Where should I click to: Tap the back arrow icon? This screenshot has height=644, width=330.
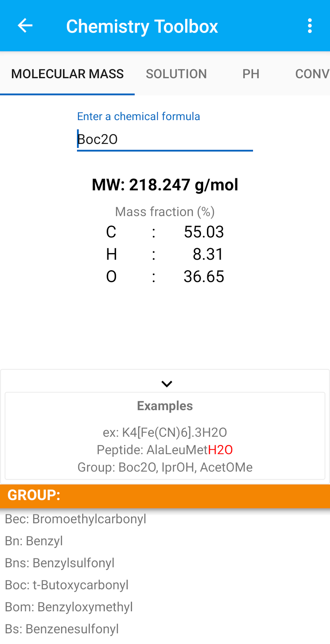click(x=25, y=26)
